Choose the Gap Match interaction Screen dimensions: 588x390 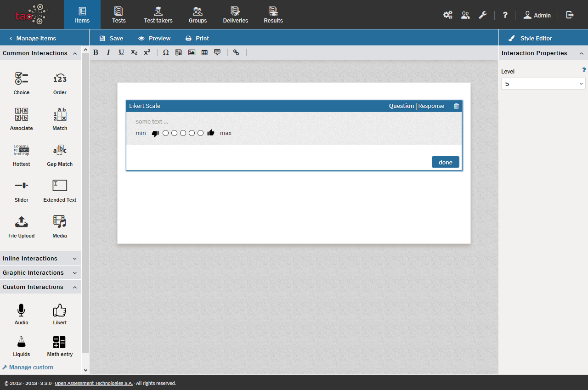pyautogui.click(x=60, y=151)
